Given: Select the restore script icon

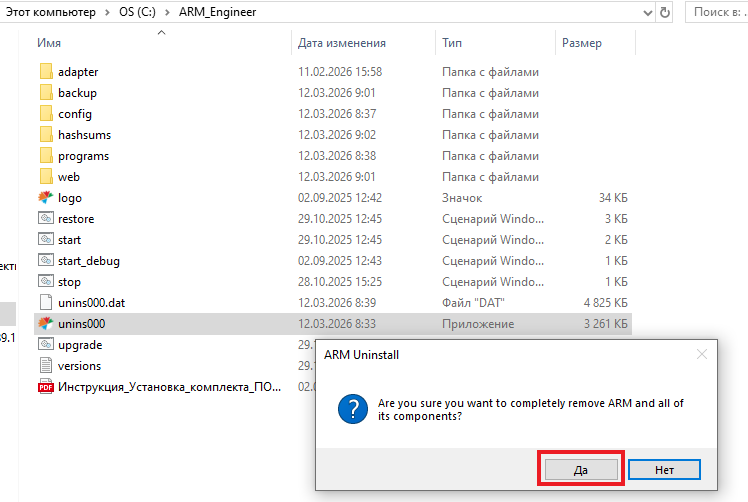Looking at the screenshot, I should pos(45,219).
